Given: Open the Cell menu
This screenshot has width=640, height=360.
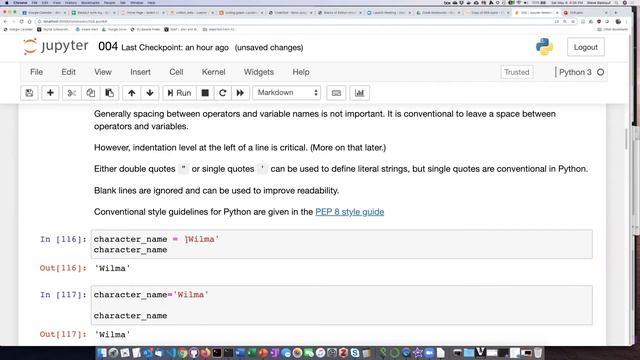Looking at the screenshot, I should pos(176,72).
